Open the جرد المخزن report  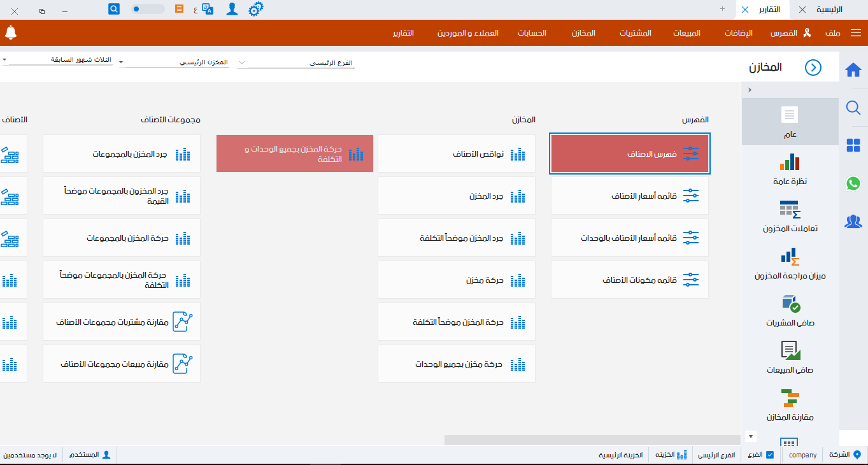click(x=456, y=196)
